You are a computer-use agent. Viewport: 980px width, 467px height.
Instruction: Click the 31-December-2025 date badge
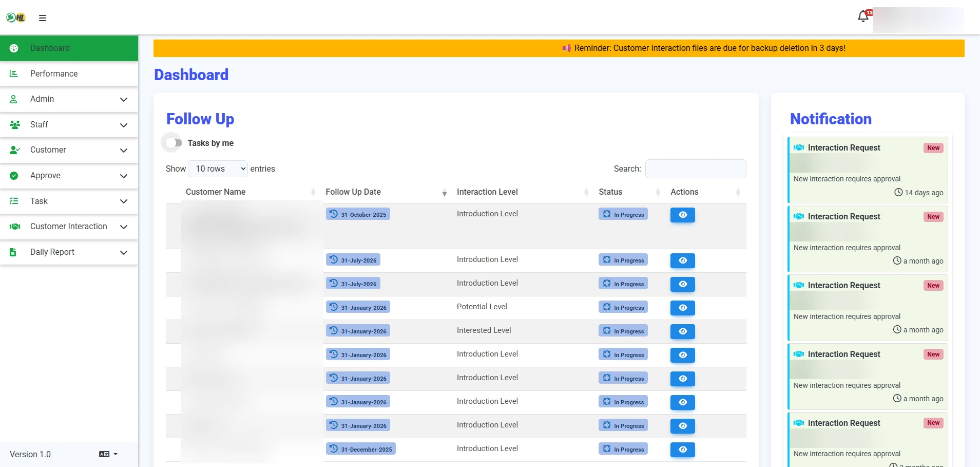361,449
